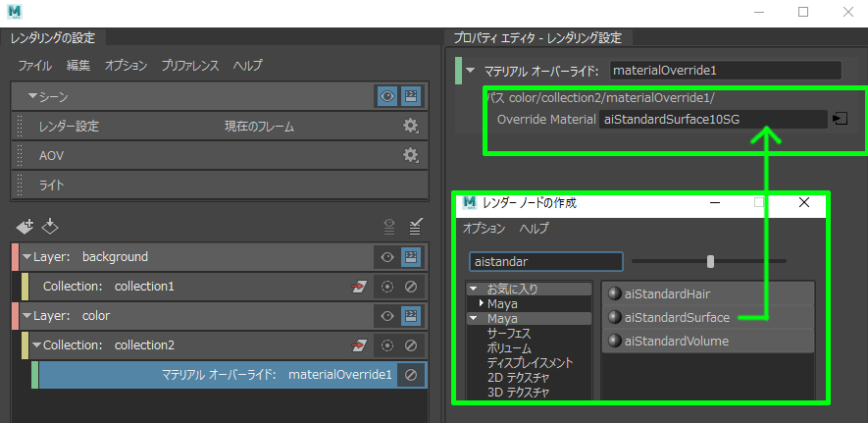
Task: Select the ライト row
Action: 220,185
